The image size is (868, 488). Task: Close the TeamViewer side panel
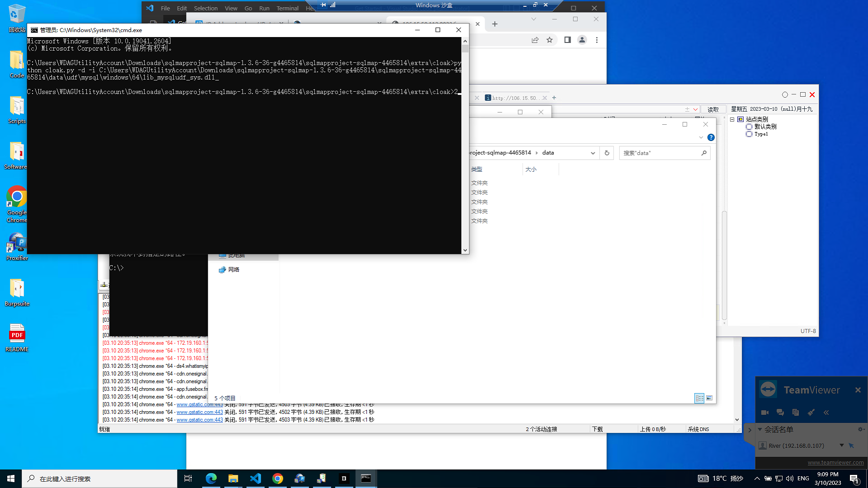858,390
